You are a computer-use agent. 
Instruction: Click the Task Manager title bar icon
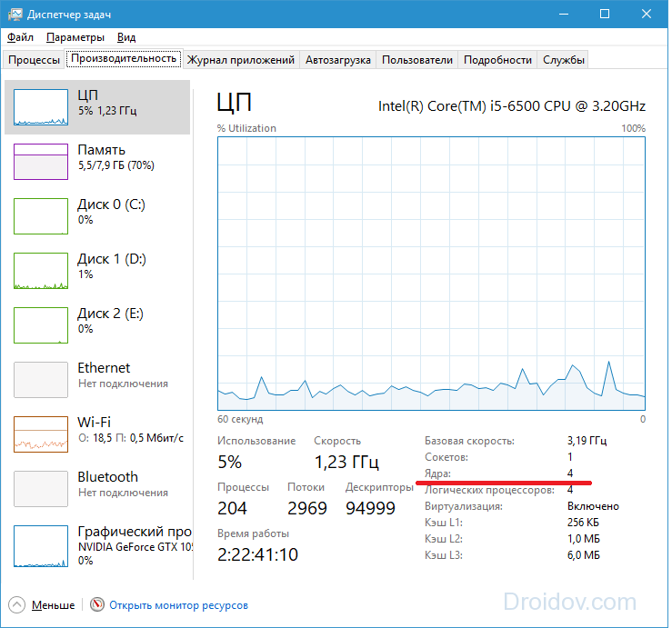(15, 15)
